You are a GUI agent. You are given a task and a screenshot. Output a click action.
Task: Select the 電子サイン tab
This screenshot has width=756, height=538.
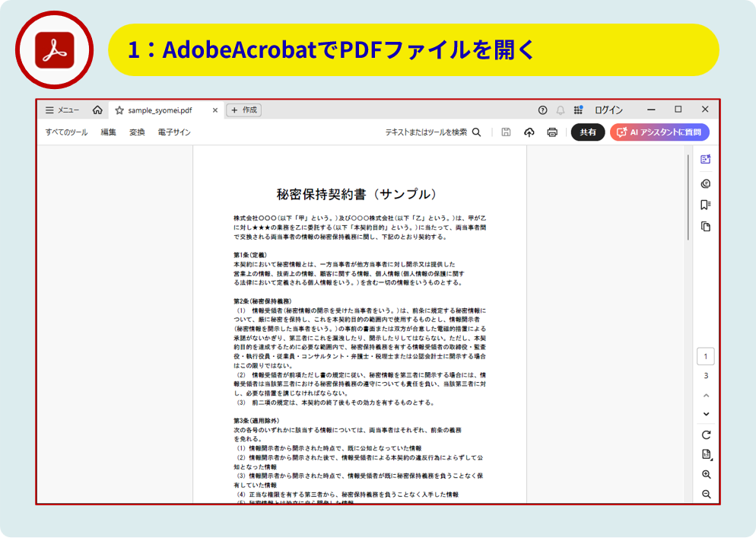174,132
